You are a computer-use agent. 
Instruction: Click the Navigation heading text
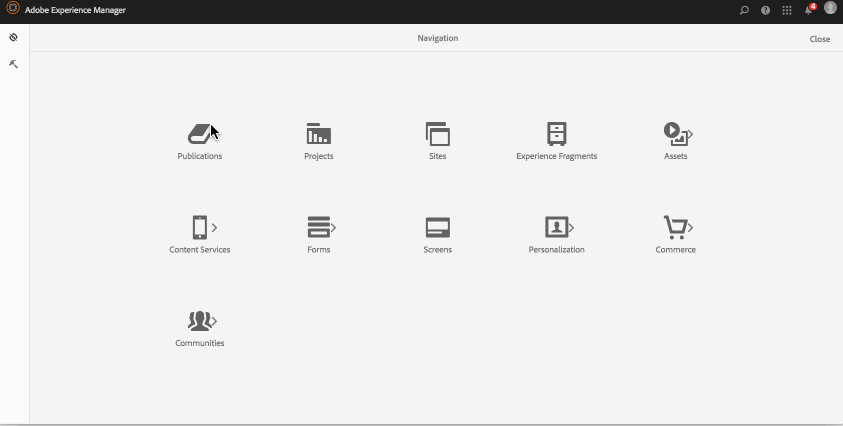tap(438, 38)
